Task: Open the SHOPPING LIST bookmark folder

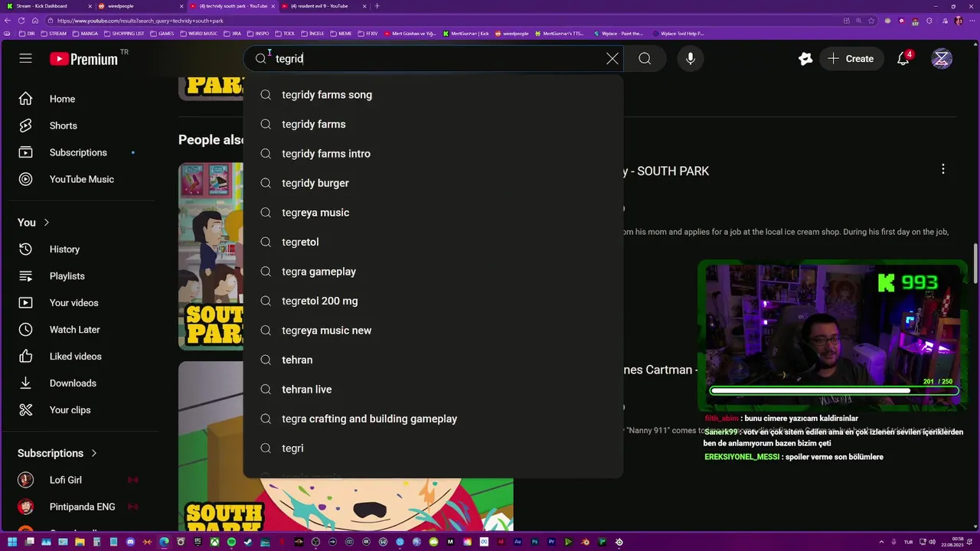Action: pos(123,34)
